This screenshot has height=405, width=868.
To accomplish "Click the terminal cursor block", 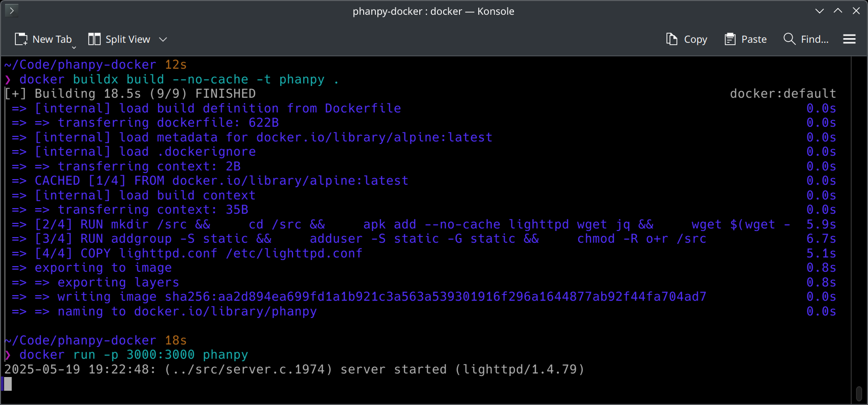I will pyautogui.click(x=8, y=384).
